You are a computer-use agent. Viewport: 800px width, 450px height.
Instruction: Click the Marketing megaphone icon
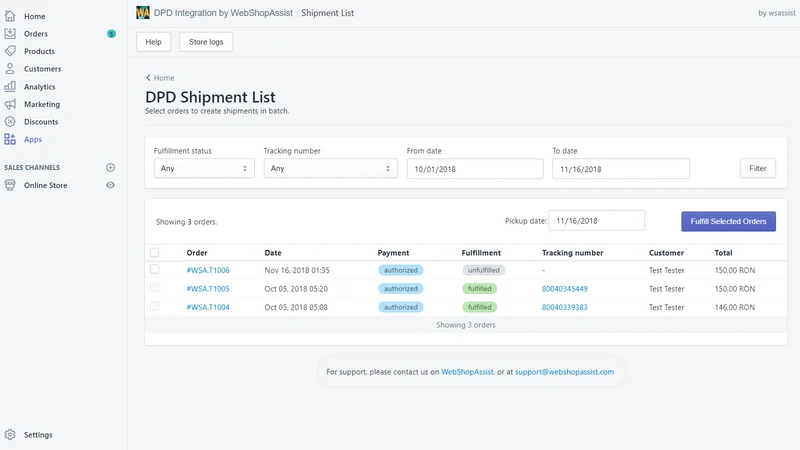click(10, 104)
